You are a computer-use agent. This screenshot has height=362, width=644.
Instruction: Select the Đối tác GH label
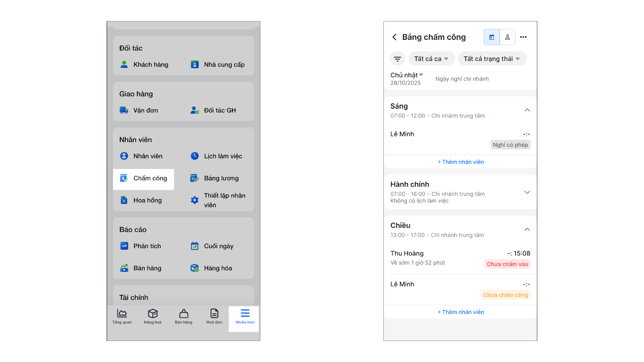[220, 110]
